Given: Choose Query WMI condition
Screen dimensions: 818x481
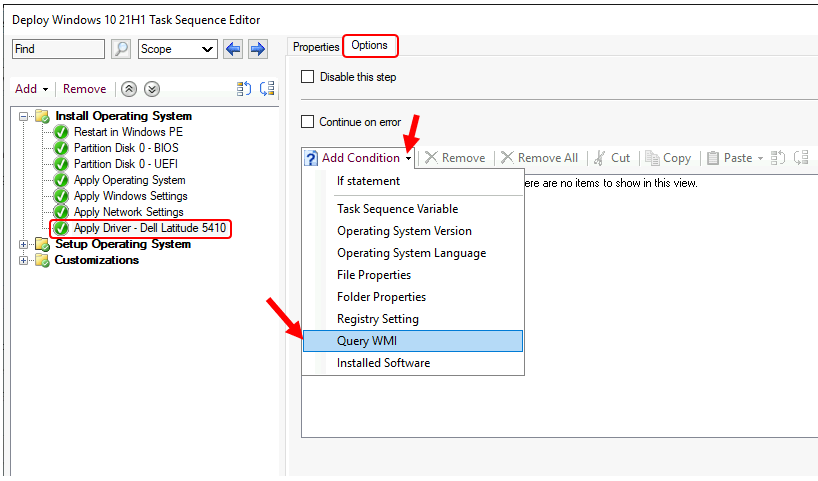Looking at the screenshot, I should point(413,341).
